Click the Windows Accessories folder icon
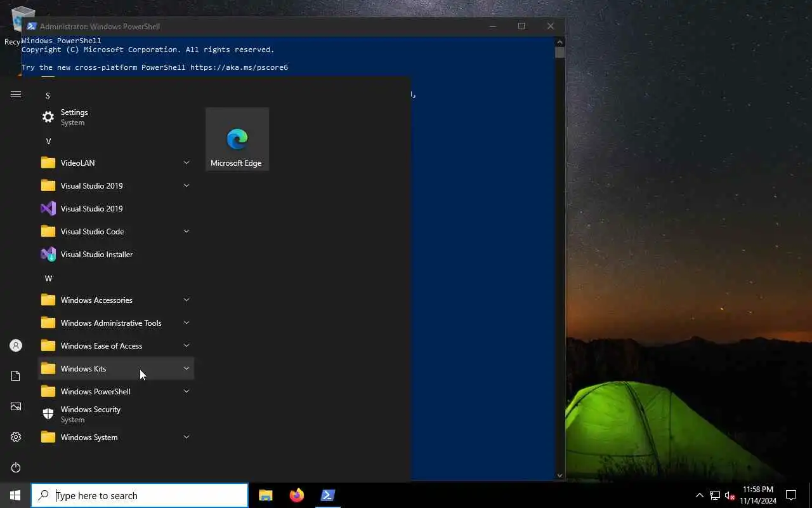Image resolution: width=812 pixels, height=508 pixels. (x=48, y=300)
